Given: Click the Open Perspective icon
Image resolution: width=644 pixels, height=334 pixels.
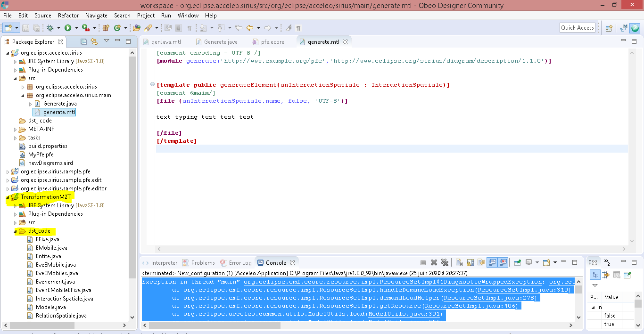Looking at the screenshot, I should tap(609, 28).
